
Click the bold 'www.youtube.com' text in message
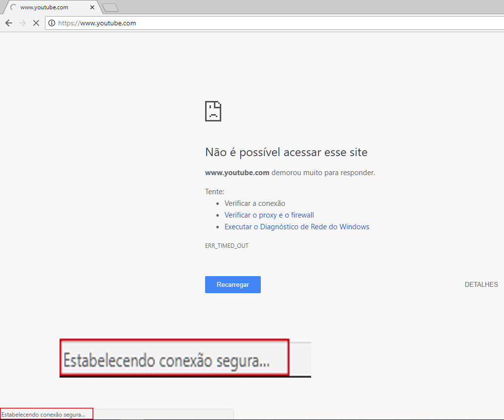237,173
